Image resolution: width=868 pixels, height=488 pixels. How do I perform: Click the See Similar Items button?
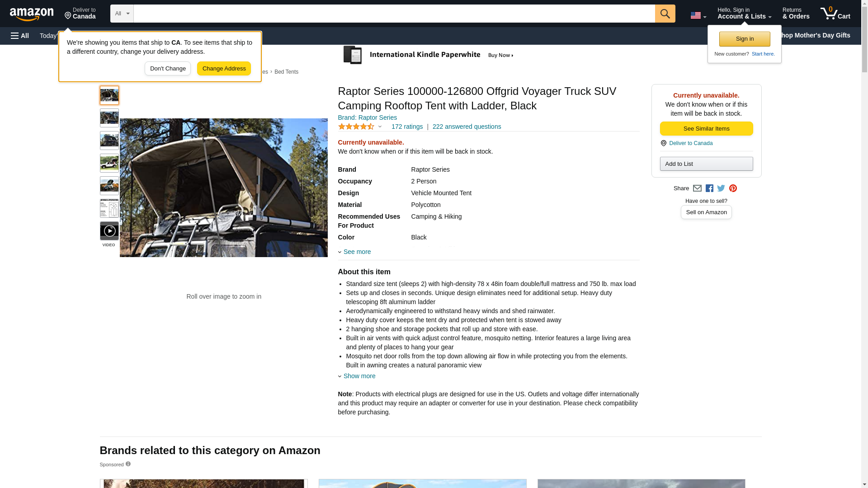pos(706,129)
